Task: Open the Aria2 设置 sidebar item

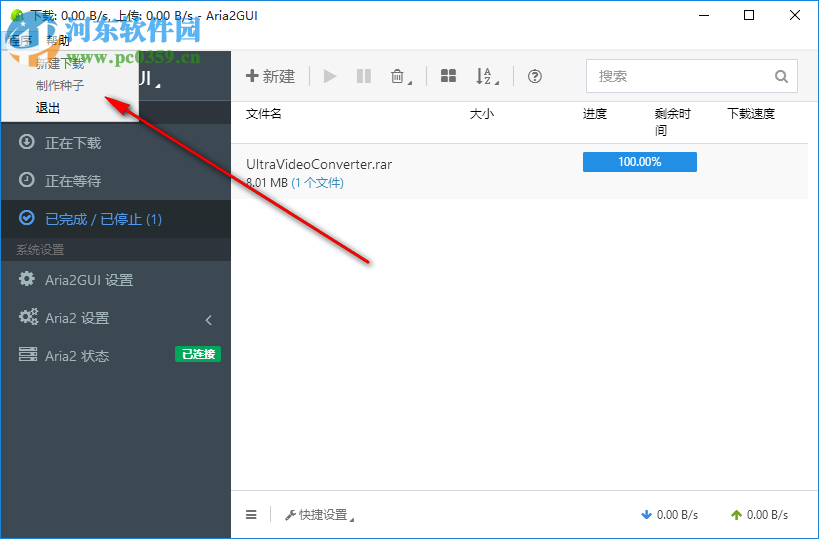Action: coord(115,318)
